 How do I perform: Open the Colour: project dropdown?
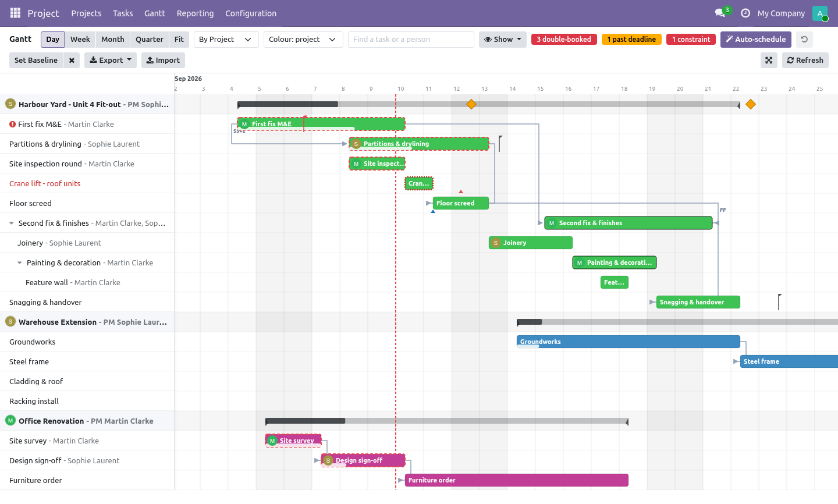(303, 40)
